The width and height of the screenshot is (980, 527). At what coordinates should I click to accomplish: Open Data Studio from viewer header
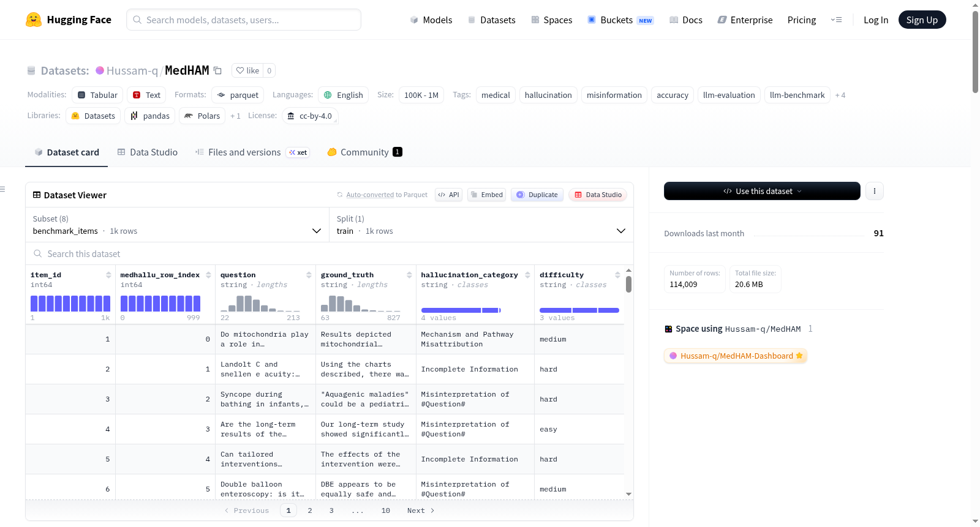[598, 195]
